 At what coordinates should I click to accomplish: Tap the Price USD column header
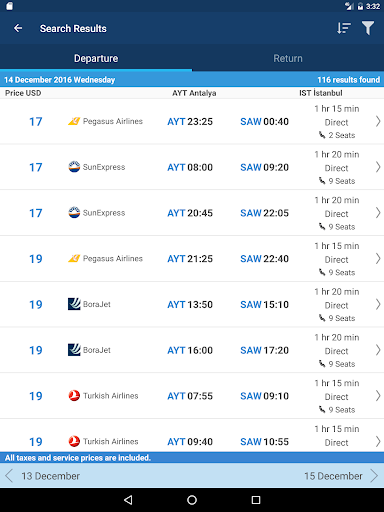coord(23,93)
